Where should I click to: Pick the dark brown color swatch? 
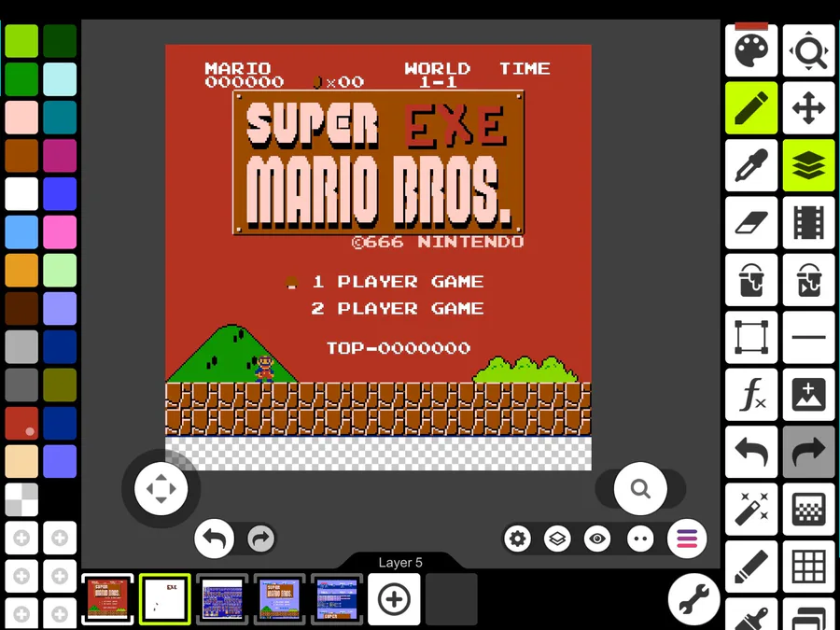(21, 308)
